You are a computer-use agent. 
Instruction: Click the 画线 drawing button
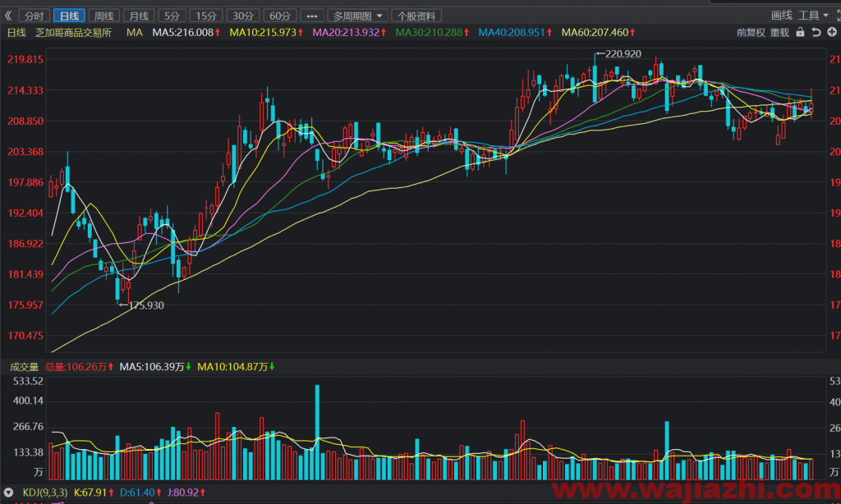(x=782, y=15)
